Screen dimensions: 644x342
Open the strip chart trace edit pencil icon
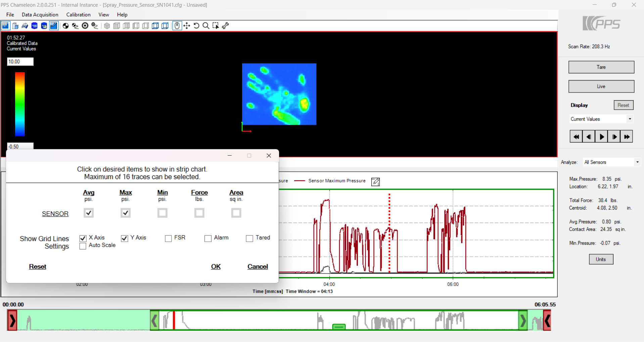(x=375, y=182)
